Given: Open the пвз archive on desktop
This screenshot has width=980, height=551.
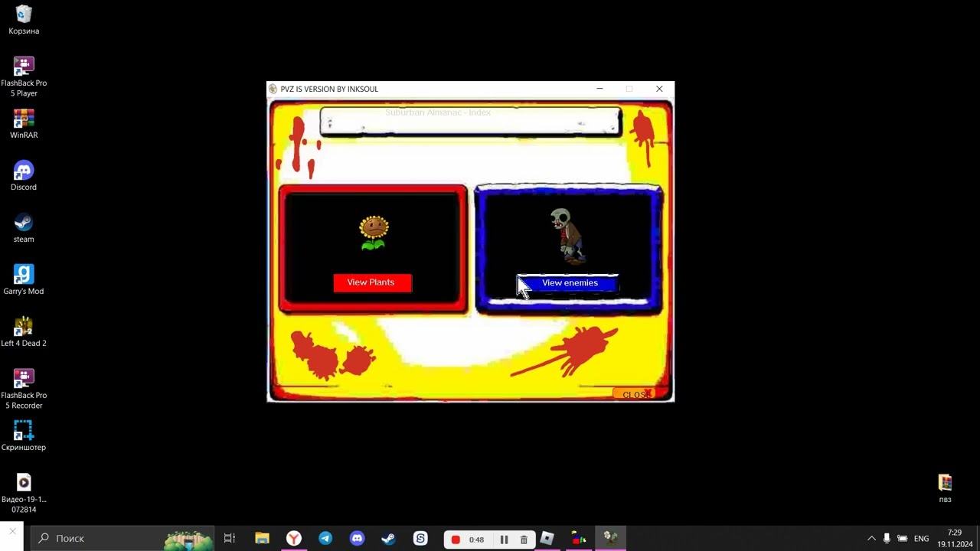Looking at the screenshot, I should 946,488.
